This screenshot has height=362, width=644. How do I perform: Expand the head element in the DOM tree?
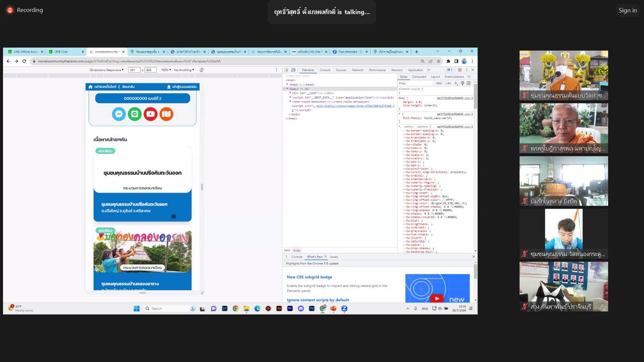point(287,85)
